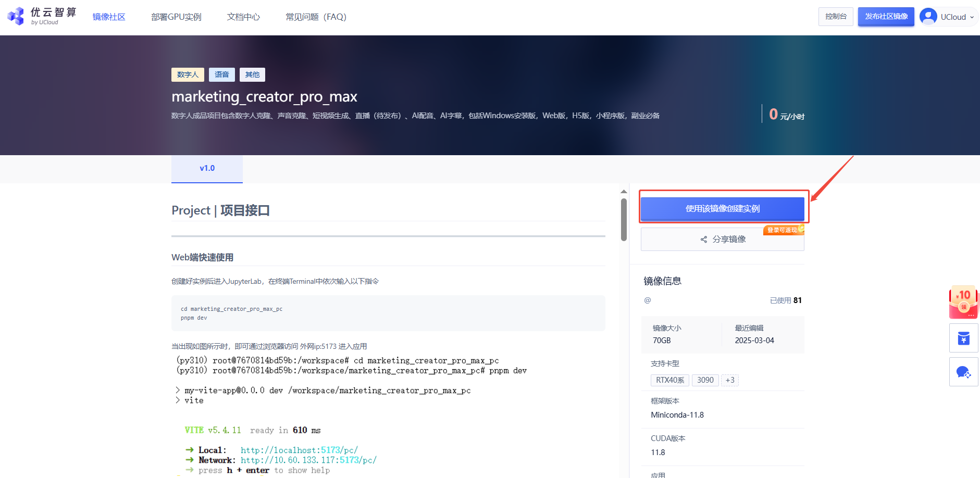Image resolution: width=980 pixels, height=478 pixels.
Task: Click the share icon beside 分享镜像
Action: (704, 240)
